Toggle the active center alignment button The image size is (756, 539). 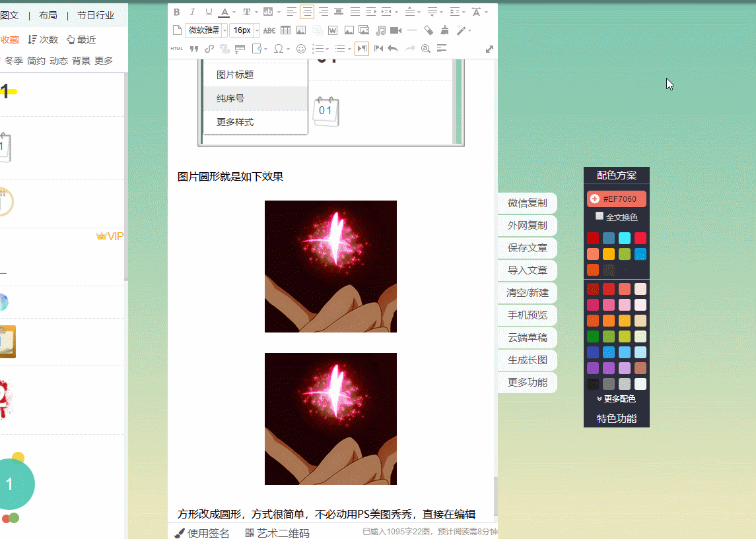307,12
